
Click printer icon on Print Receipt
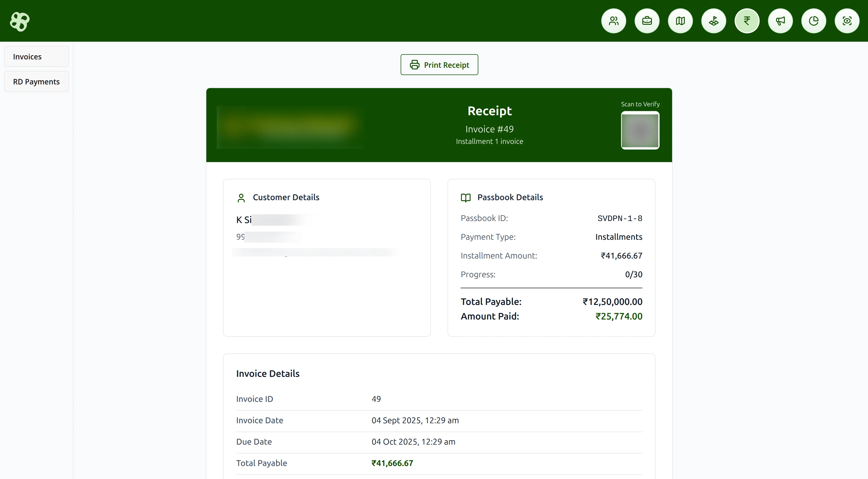(414, 65)
